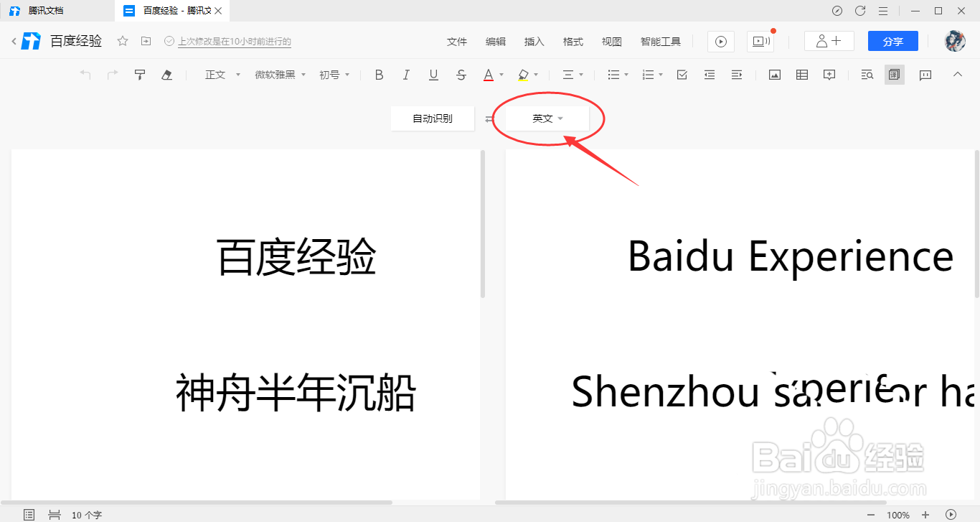This screenshot has height=522, width=980.
Task: Collapse the toolbar with up chevron
Action: click(957, 74)
